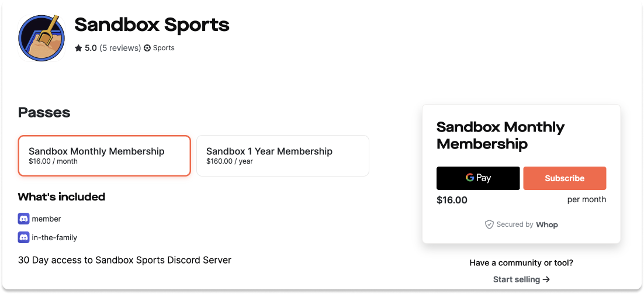Click the in-the-family role item

click(48, 237)
